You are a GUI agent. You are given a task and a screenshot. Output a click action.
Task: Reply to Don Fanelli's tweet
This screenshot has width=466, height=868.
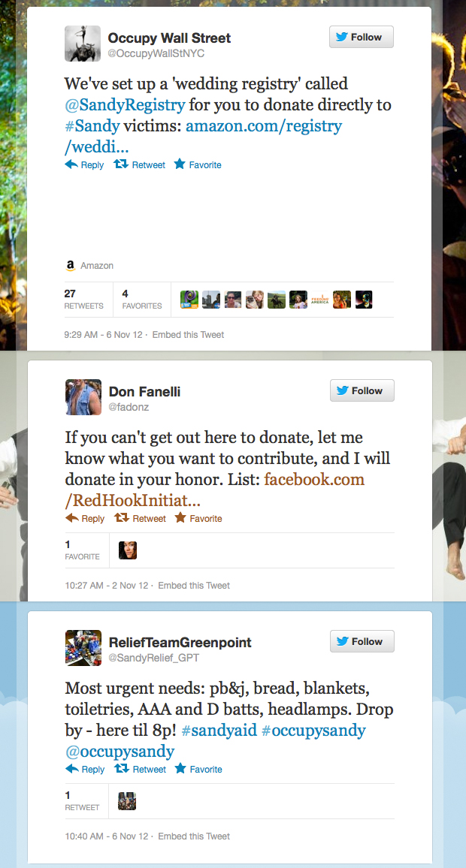coord(85,519)
